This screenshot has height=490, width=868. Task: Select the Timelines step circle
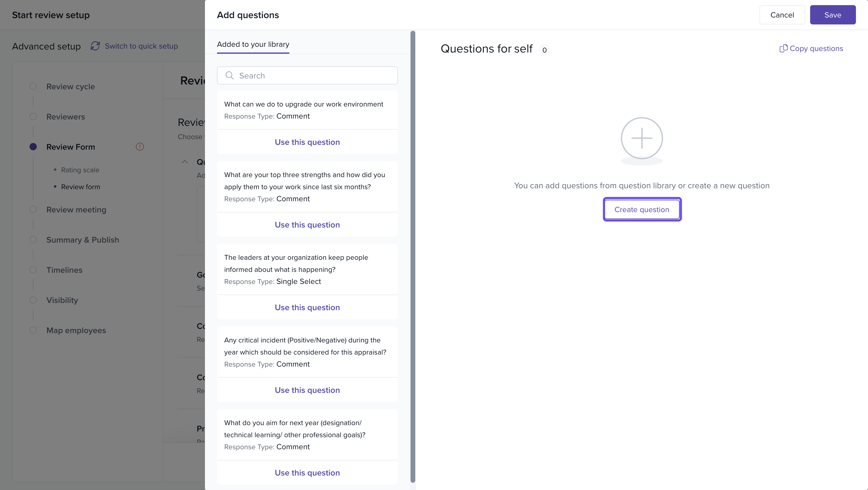point(33,270)
